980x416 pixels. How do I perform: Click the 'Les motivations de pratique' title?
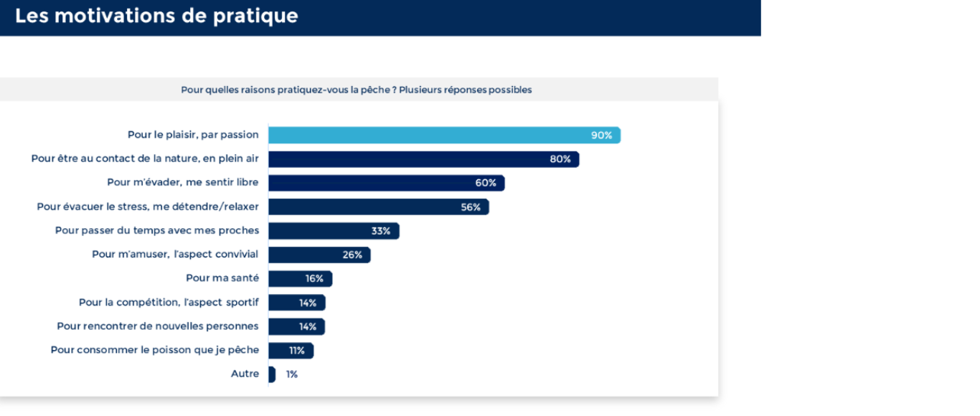click(156, 16)
